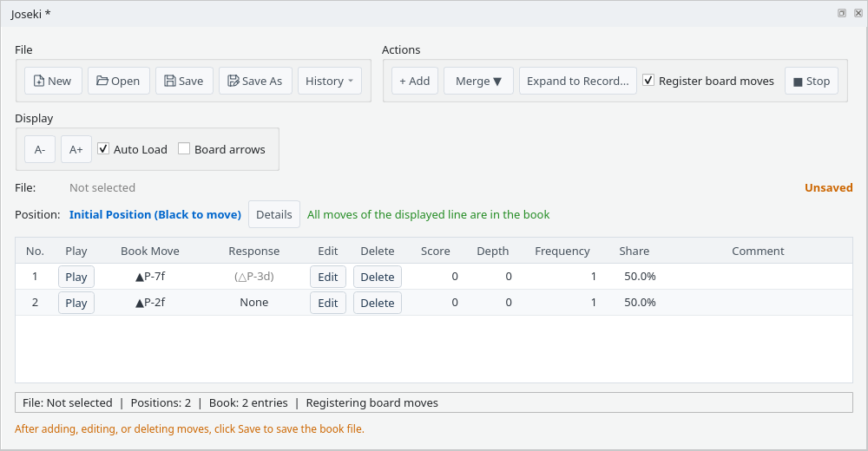This screenshot has width=868, height=451.
Task: Expand the History dropdown
Action: 329,81
